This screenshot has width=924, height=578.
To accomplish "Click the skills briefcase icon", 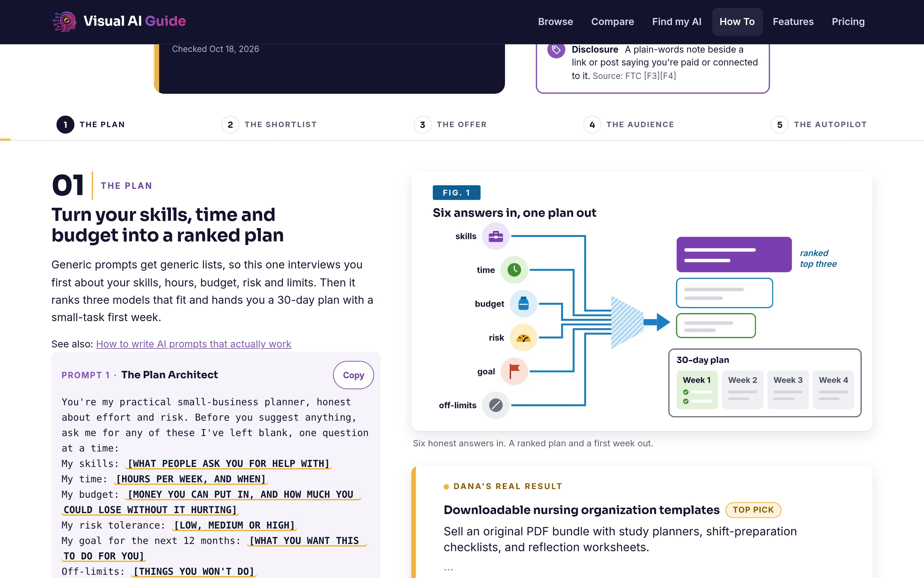I will point(496,236).
